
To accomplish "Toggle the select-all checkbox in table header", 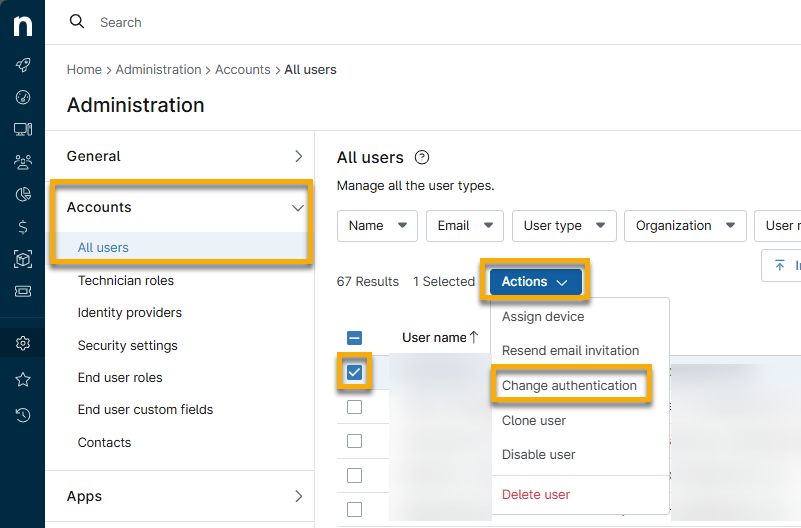I will (354, 338).
